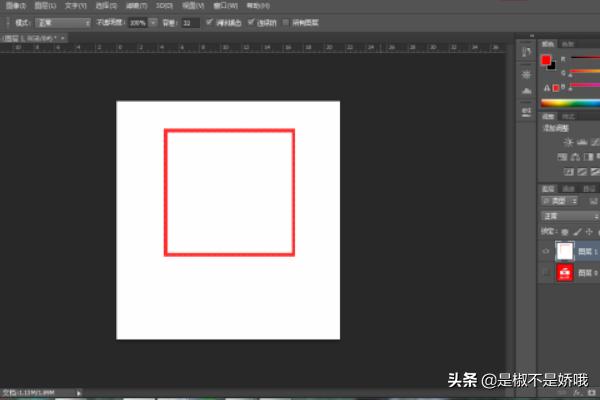
Task: Open the Select (选择) menu
Action: click(106, 6)
